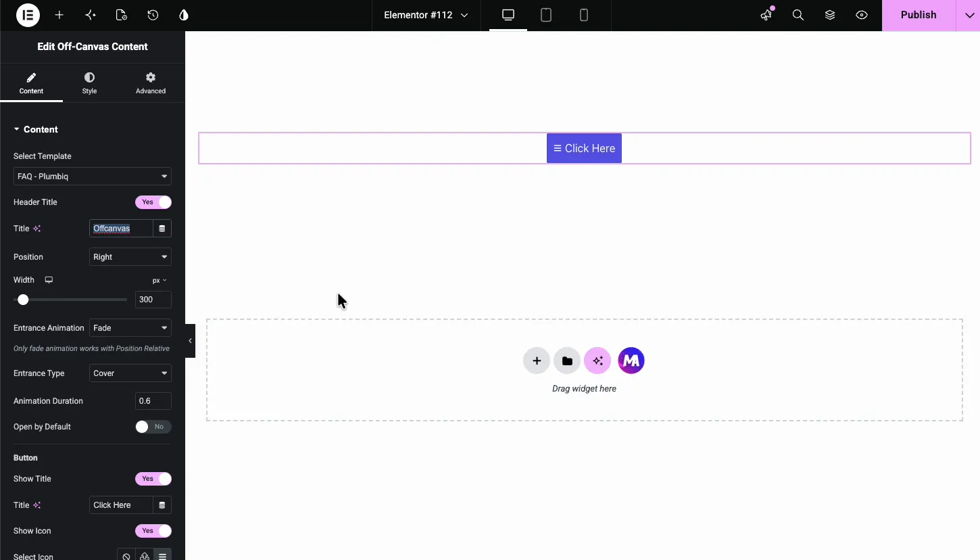Viewport: 980px width, 560px height.
Task: Open the Position dropdown
Action: [x=130, y=257]
